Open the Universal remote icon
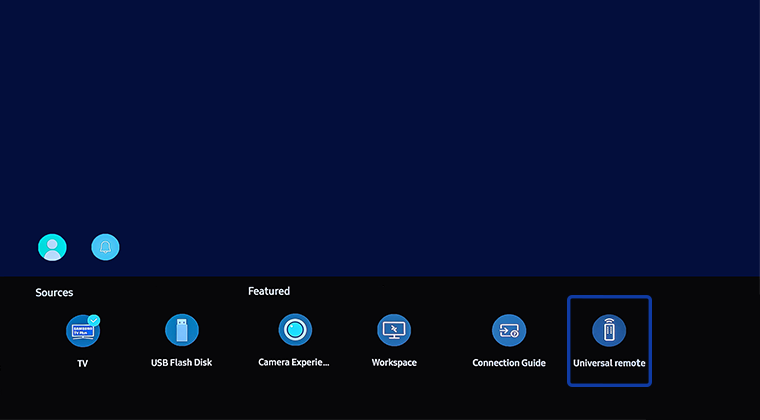The image size is (760, 420). coord(609,330)
